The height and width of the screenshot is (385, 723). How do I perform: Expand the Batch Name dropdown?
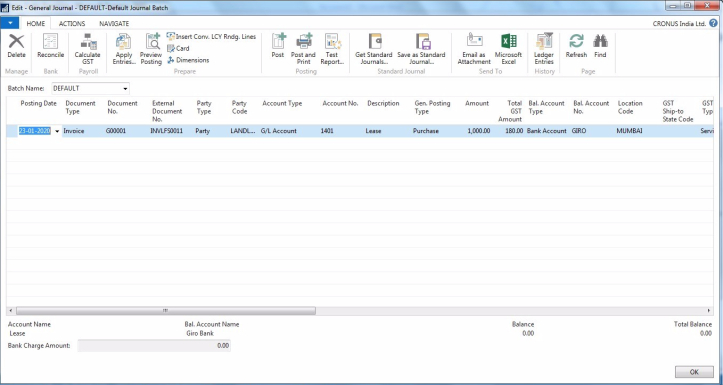[x=125, y=89]
